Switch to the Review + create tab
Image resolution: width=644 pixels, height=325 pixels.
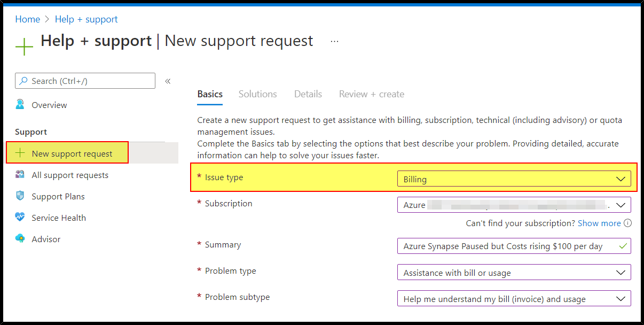(x=372, y=94)
